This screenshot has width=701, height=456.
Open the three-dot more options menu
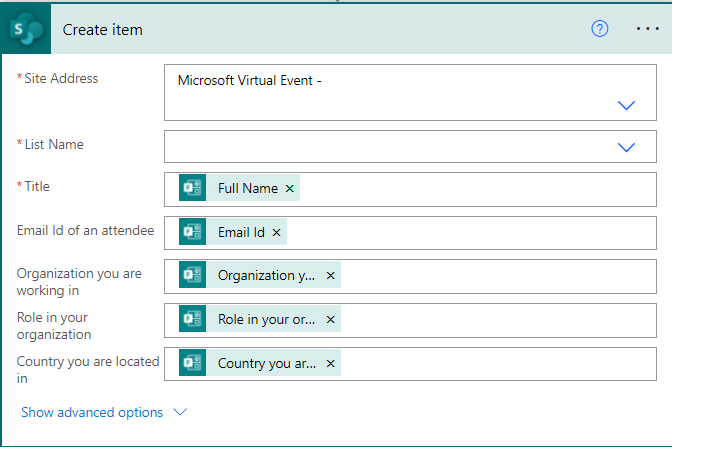(x=648, y=29)
